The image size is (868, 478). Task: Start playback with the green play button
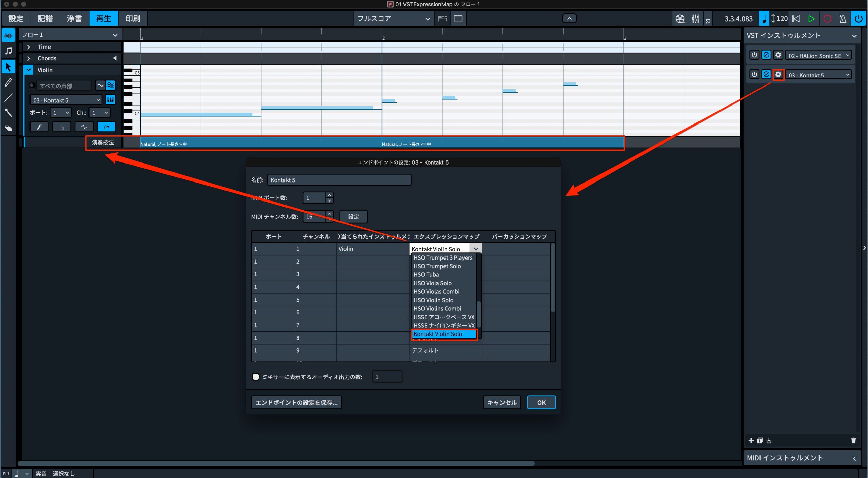811,19
